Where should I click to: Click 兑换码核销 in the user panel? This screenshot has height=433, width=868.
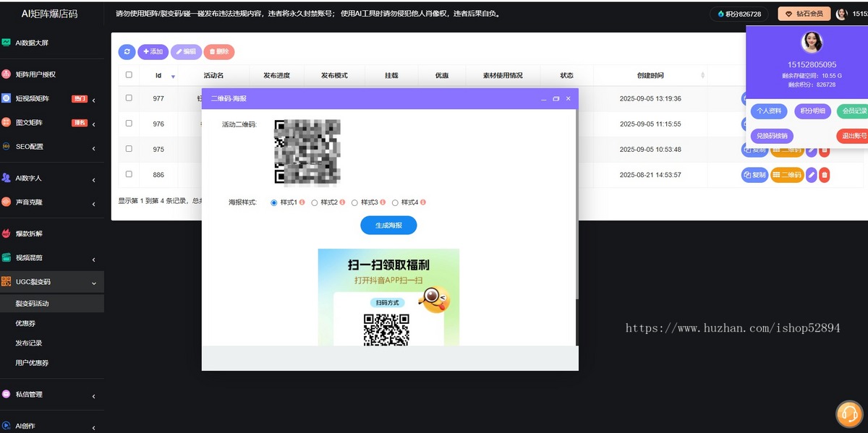(x=773, y=136)
